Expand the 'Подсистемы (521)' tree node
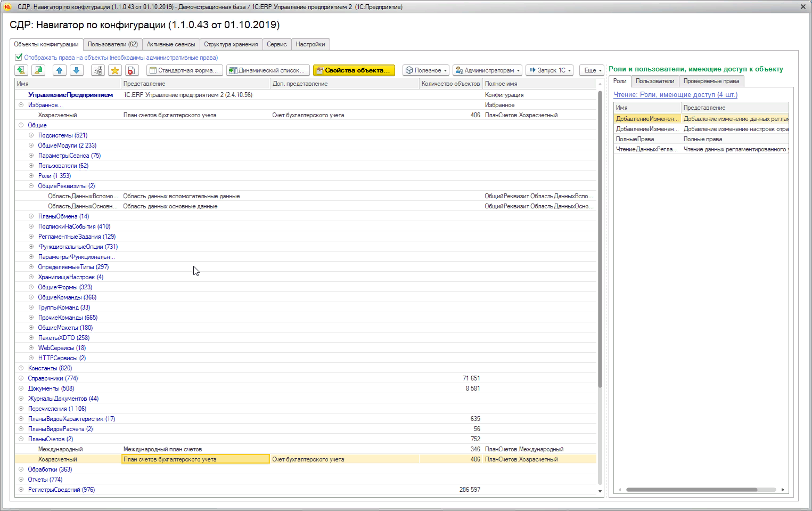The width and height of the screenshot is (812, 511). (31, 135)
